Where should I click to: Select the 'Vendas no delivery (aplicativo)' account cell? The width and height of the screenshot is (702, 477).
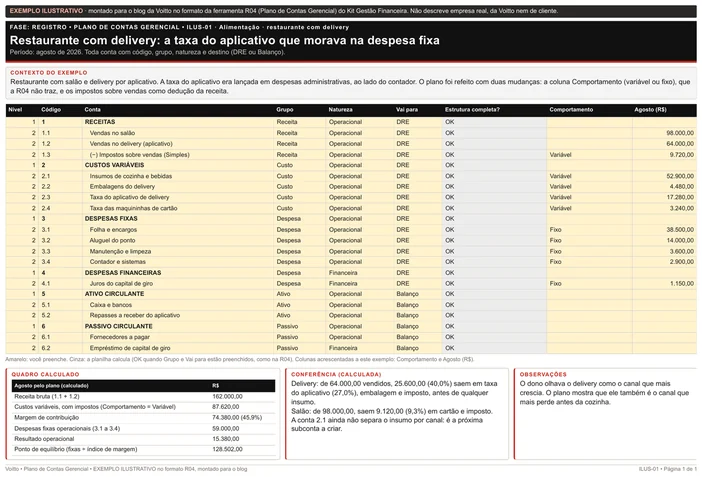click(x=131, y=144)
